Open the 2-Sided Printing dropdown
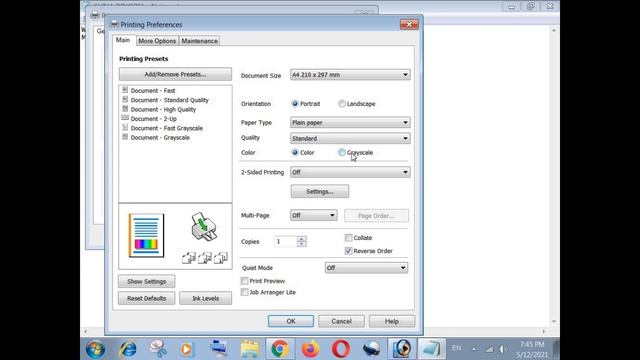 pyautogui.click(x=350, y=172)
